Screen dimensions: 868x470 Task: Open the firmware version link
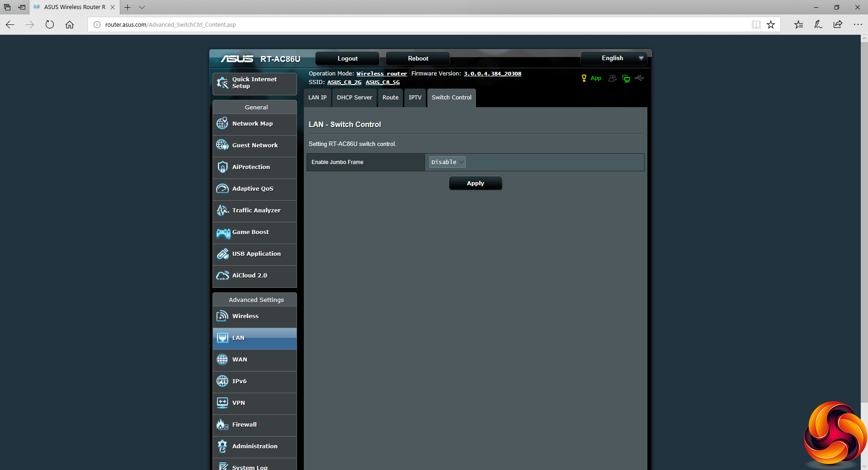[492, 74]
